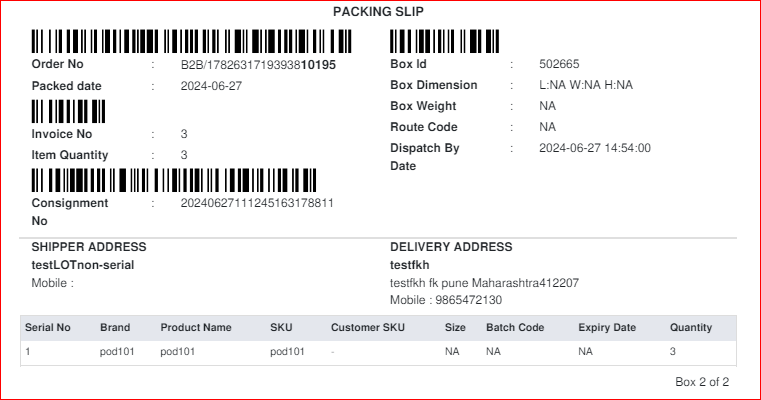Click the order number B2B/178263171939381​0195
The image size is (761, 400).
point(258,65)
